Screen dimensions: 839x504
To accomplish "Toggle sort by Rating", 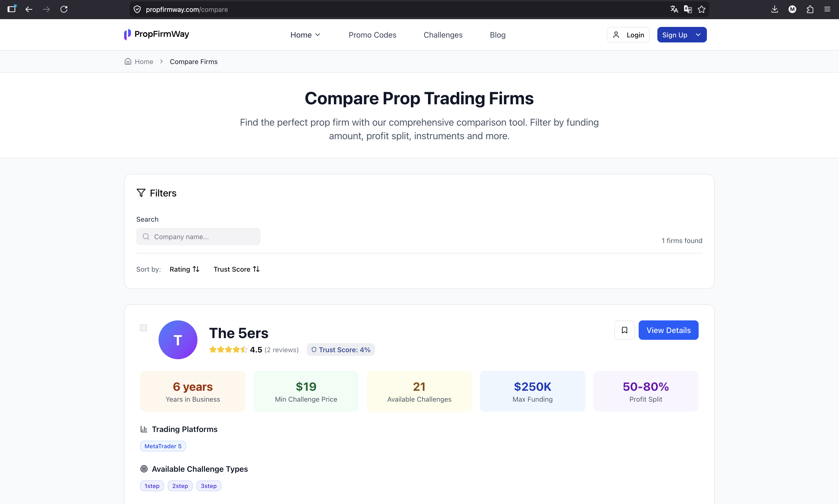I will click(x=185, y=269).
